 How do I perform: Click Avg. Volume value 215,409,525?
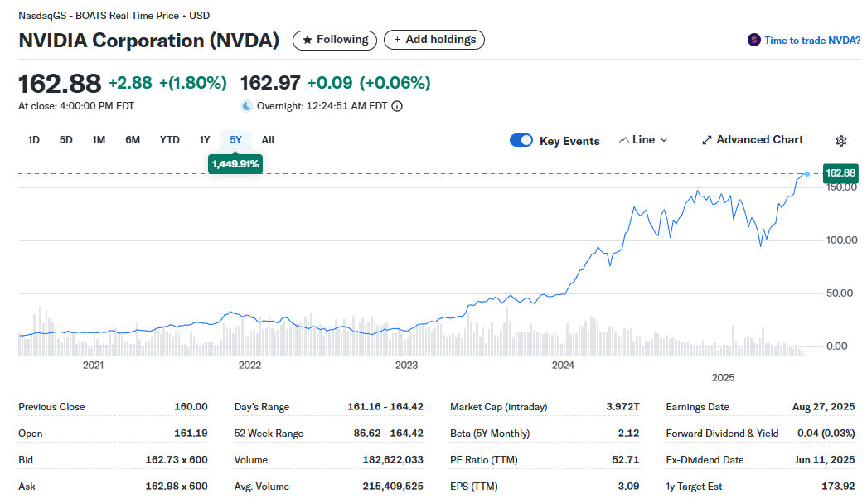tap(393, 487)
